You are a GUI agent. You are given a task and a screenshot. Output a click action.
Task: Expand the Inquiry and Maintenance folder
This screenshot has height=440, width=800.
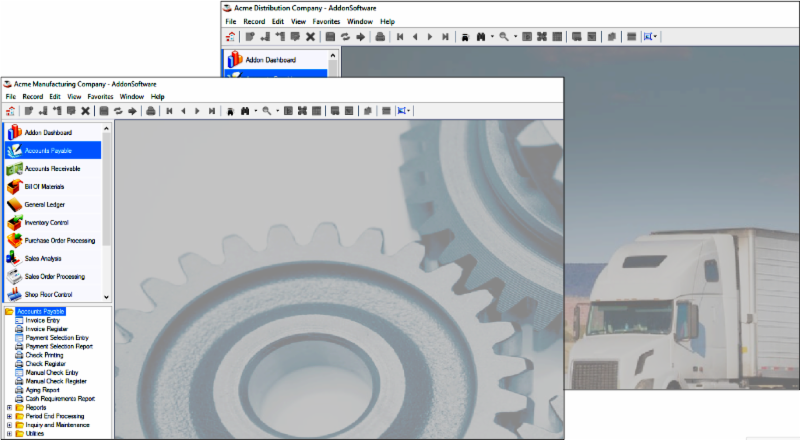9,424
